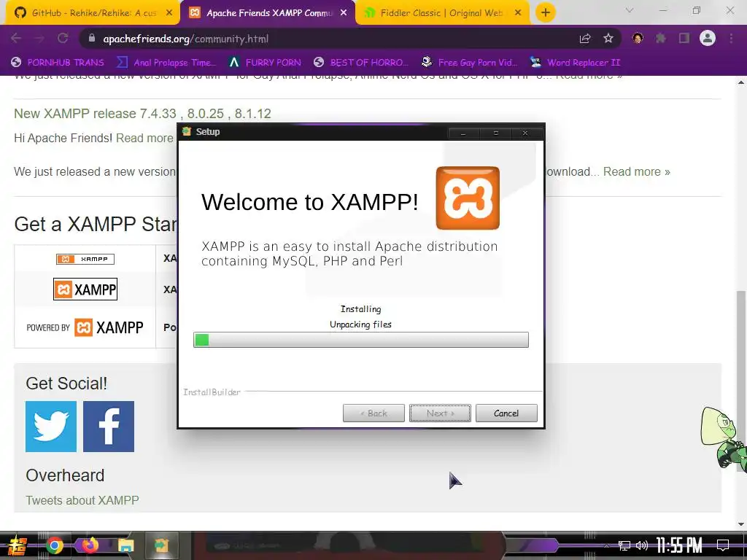Screen dimensions: 747x560
Task: Open the New XAMPP release 7.4.33 headline
Action: 142,113
